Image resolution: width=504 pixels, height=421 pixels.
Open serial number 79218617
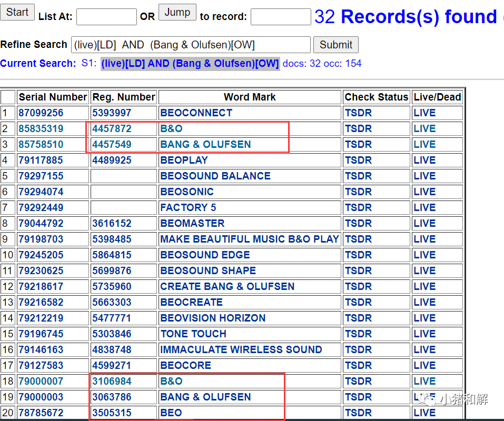41,286
